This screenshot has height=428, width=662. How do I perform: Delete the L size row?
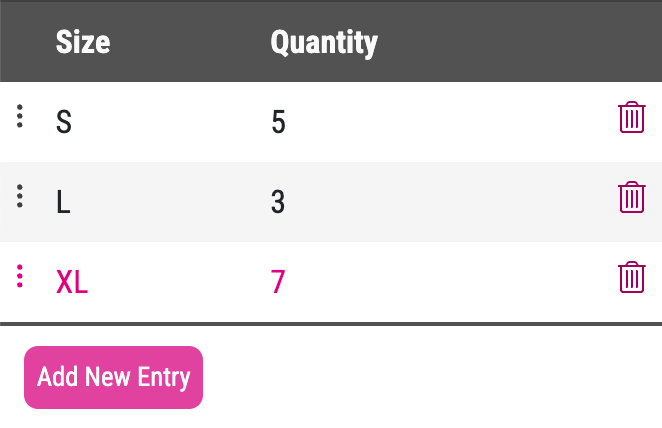[x=631, y=198]
